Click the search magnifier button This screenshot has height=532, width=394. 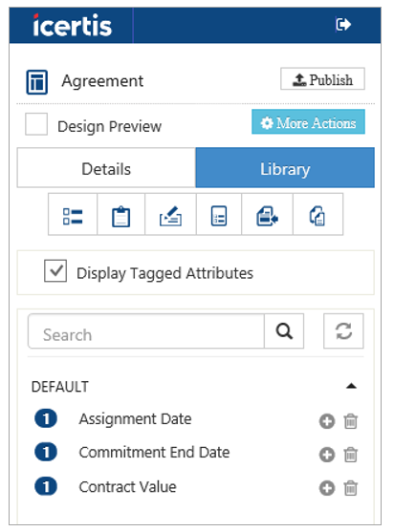coord(284,331)
